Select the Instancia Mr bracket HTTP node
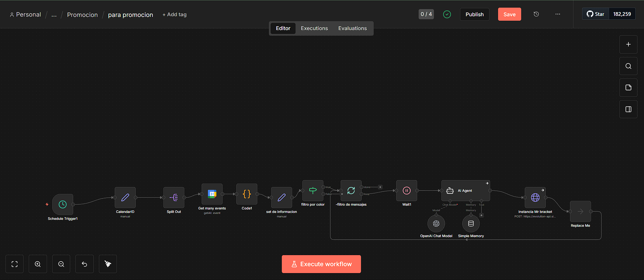Viewport: 644px width, 280px height. [x=535, y=197]
